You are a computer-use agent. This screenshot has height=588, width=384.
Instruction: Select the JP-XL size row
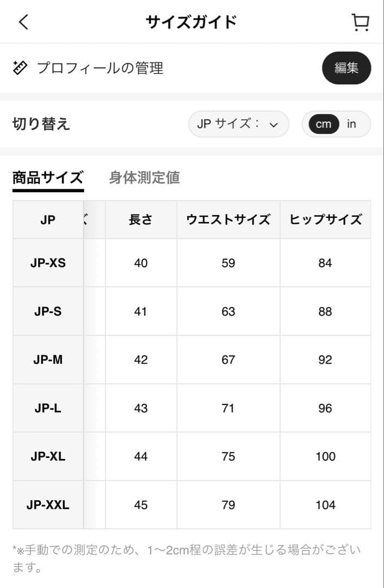(48, 456)
